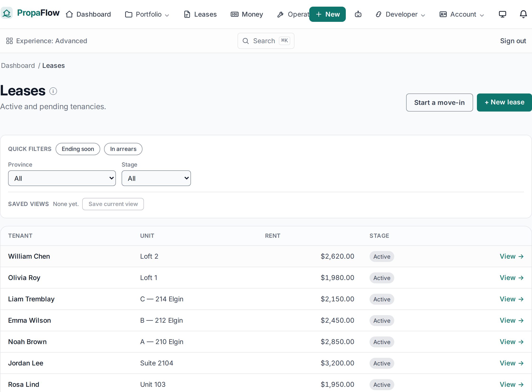Toggle the In arrears quick filter
Viewport: 532px width, 392px height.
[x=123, y=149]
